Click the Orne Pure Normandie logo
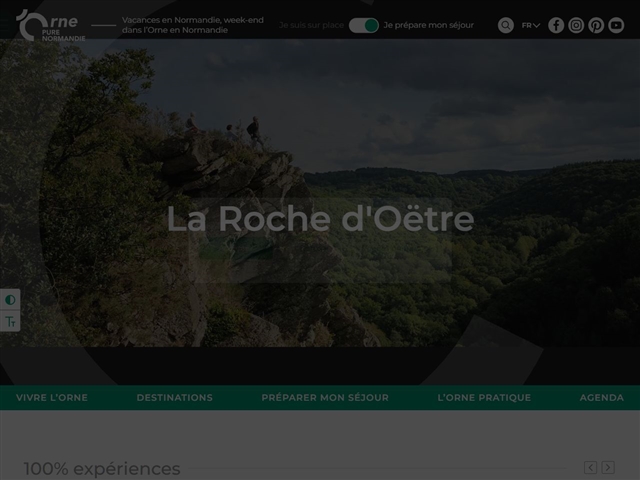The width and height of the screenshot is (640, 480). coord(51,25)
